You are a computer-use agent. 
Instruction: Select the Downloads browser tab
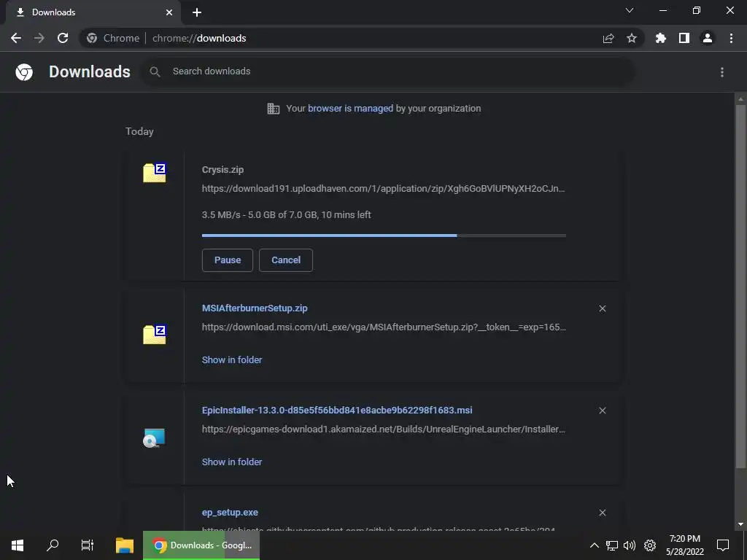pos(93,12)
